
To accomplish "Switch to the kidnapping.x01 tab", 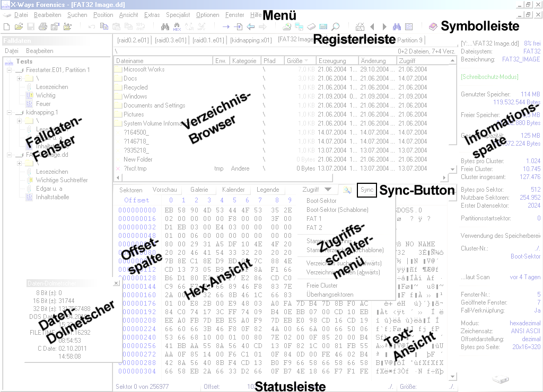I will tap(251, 40).
